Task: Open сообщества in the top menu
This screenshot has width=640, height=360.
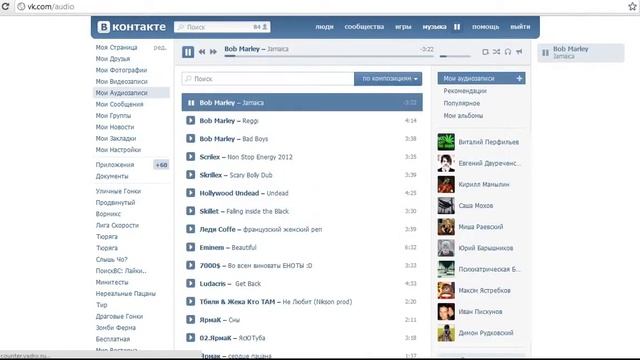Action: tap(364, 27)
